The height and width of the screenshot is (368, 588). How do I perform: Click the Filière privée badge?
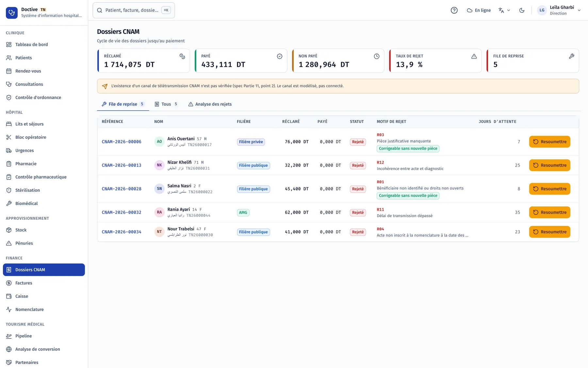[251, 142]
